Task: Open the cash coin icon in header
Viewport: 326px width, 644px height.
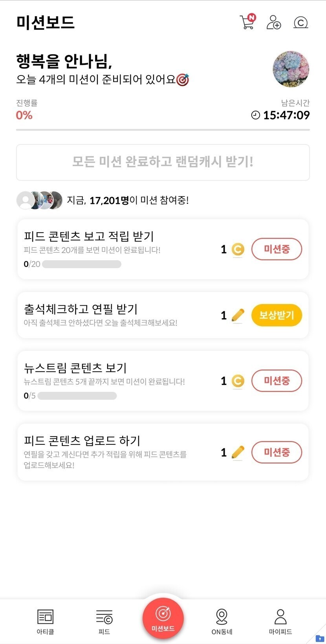Action: click(x=300, y=22)
